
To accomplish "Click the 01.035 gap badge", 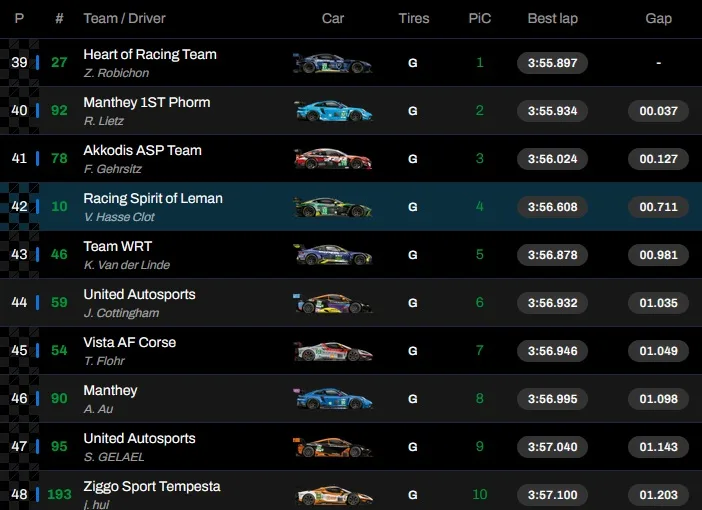I will click(x=658, y=303).
